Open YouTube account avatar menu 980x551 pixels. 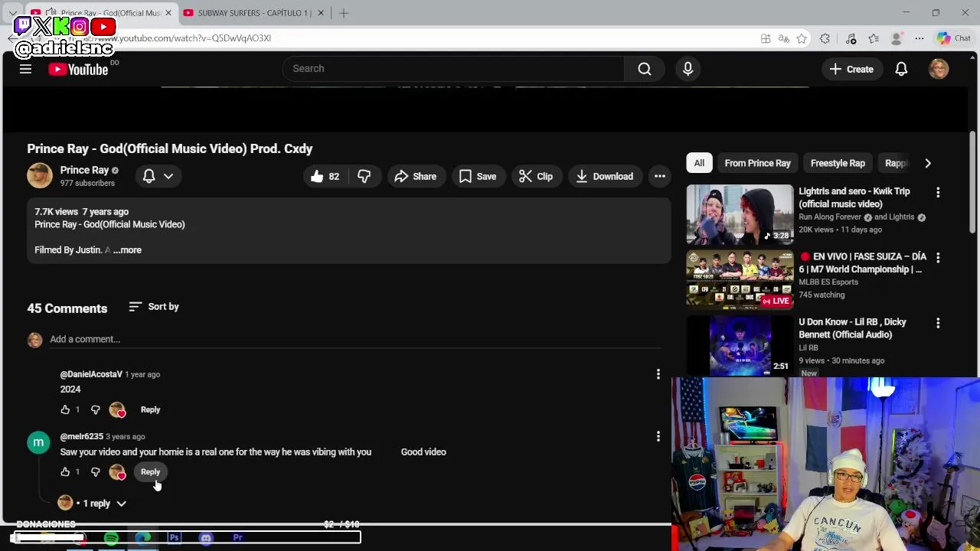[x=939, y=69]
